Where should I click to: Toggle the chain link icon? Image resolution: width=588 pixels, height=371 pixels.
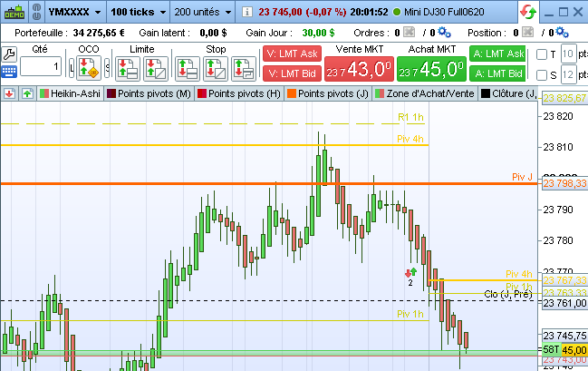point(36,12)
